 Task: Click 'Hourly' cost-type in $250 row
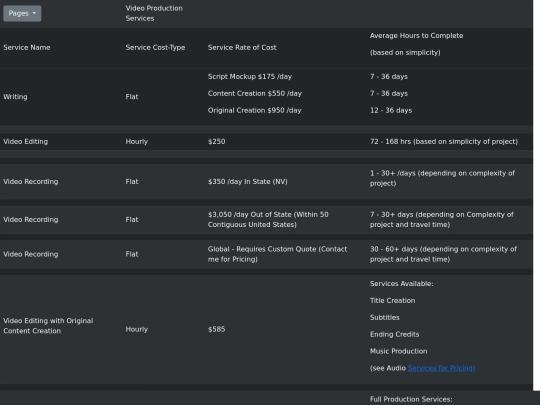click(136, 142)
